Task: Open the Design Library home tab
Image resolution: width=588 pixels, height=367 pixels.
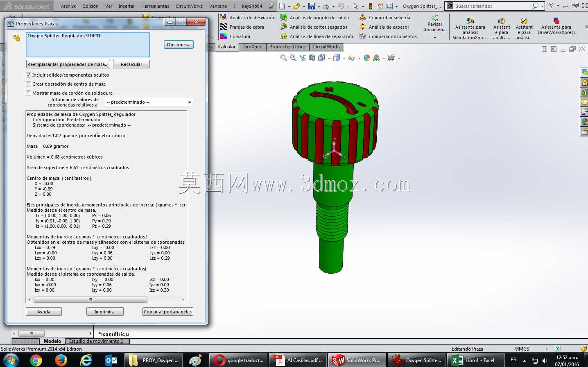Action: (584, 82)
